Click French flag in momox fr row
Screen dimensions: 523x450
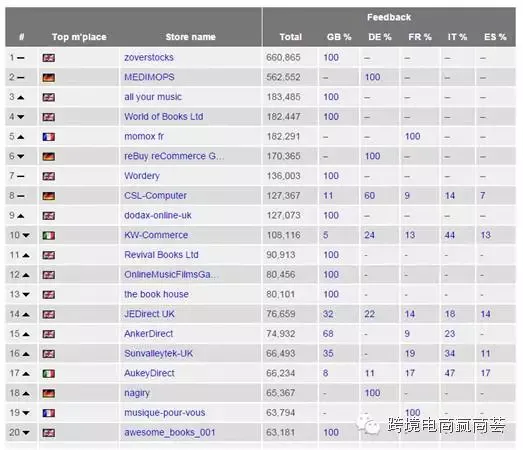click(49, 136)
